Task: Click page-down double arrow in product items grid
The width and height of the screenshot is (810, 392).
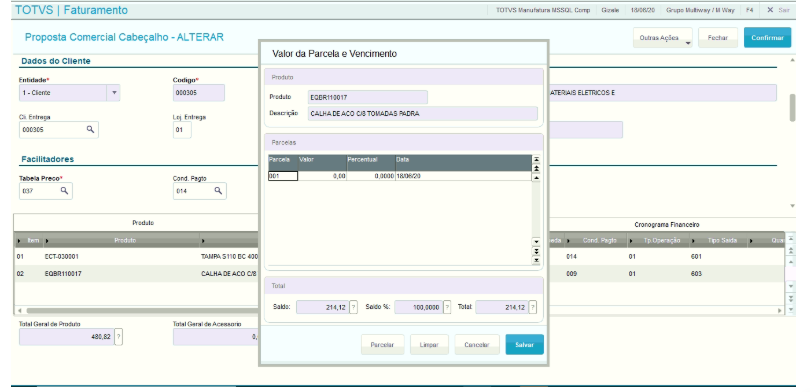Action: pos(790,298)
